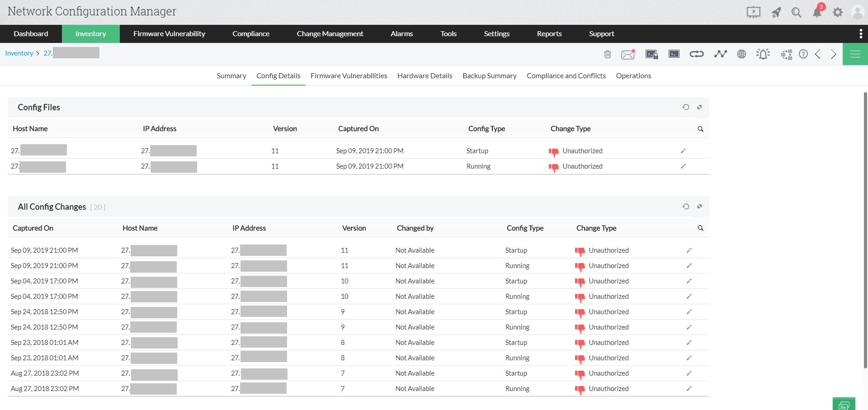Image resolution: width=868 pixels, height=410 pixels.
Task: Collapse the All Config Changes panel
Action: tap(699, 207)
